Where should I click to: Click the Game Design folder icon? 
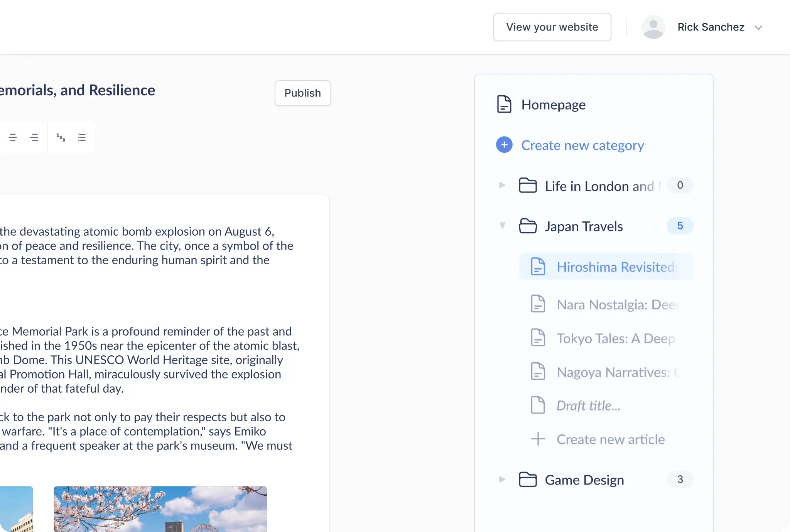[528, 480]
